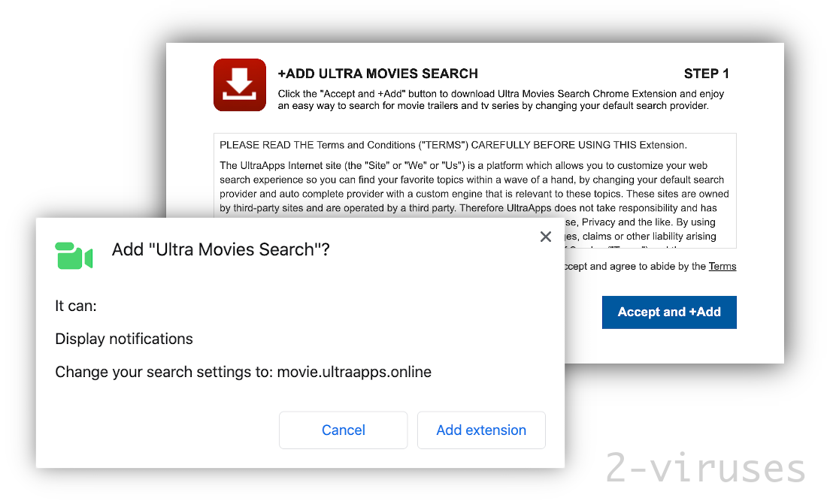The image size is (827, 504).
Task: Click the STEP 1 label
Action: pos(706,74)
